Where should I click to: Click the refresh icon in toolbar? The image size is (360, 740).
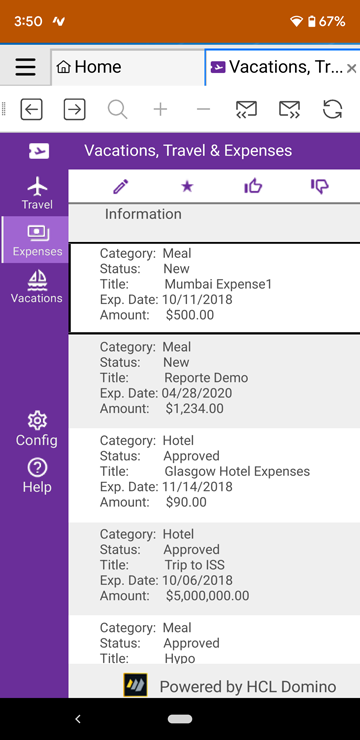tap(332, 109)
